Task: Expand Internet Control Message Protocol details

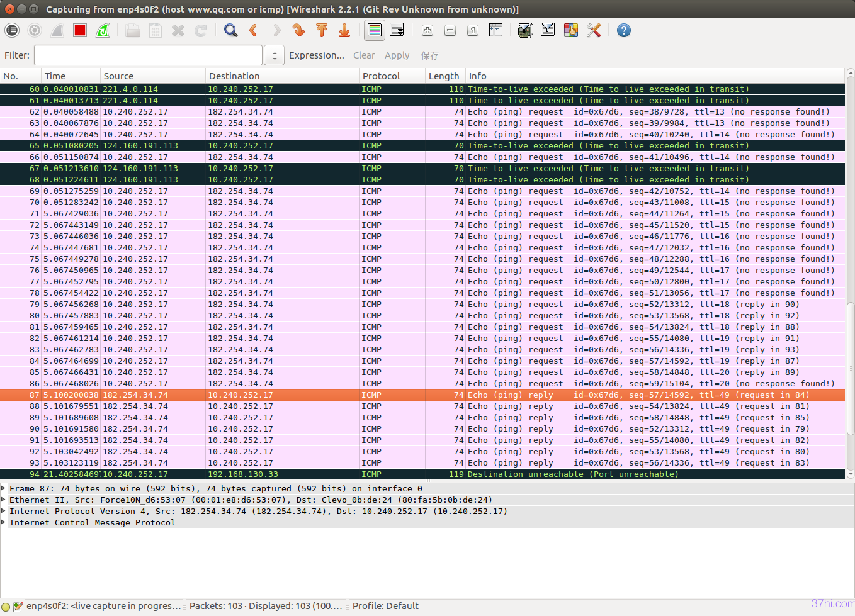Action: click(4, 522)
